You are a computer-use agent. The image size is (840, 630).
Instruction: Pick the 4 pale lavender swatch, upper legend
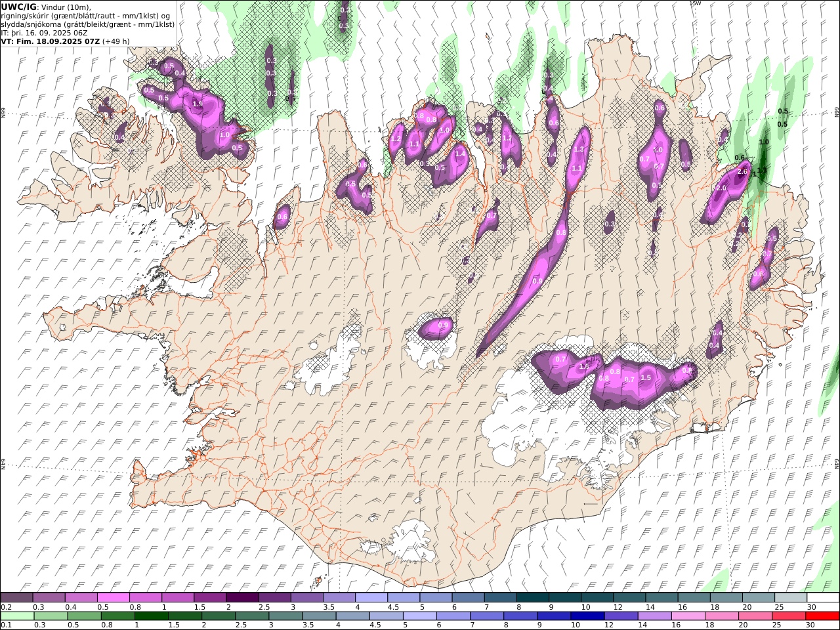371,598
